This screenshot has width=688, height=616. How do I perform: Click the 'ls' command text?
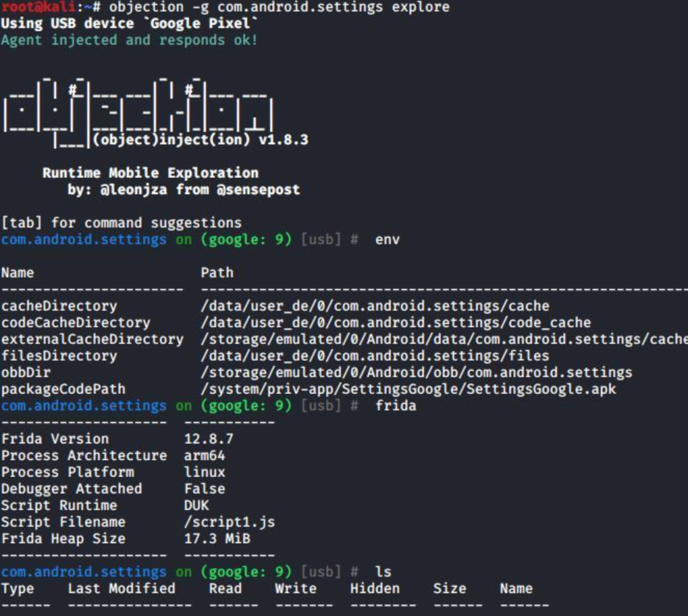383,571
